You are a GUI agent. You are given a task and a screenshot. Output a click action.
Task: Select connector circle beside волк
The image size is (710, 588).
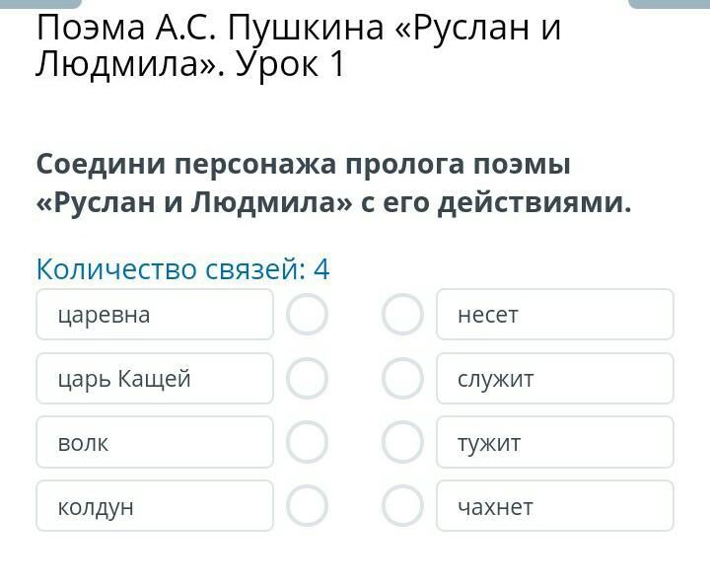point(307,443)
